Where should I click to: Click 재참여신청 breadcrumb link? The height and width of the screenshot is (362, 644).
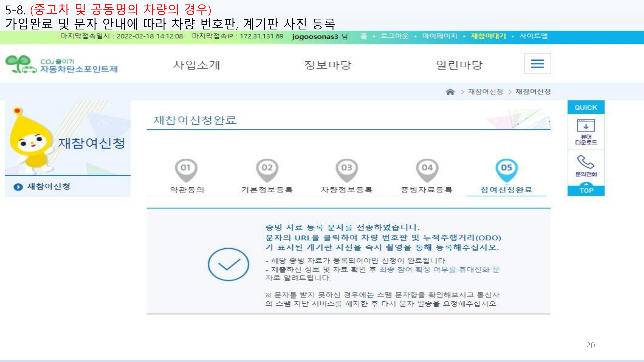pos(485,92)
